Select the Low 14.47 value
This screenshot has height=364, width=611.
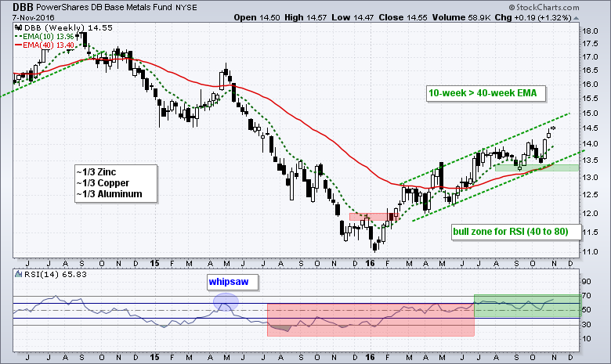(x=352, y=17)
